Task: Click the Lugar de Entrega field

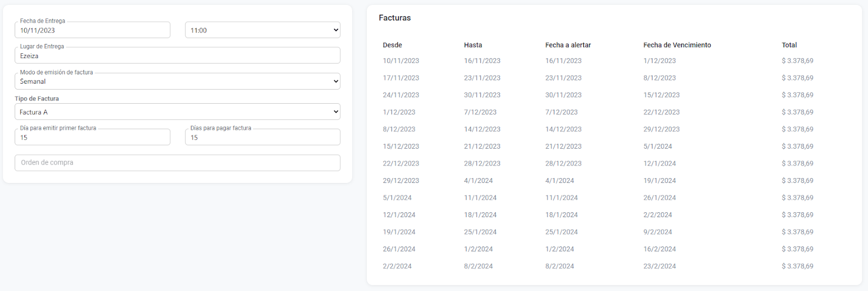Action: [177, 56]
